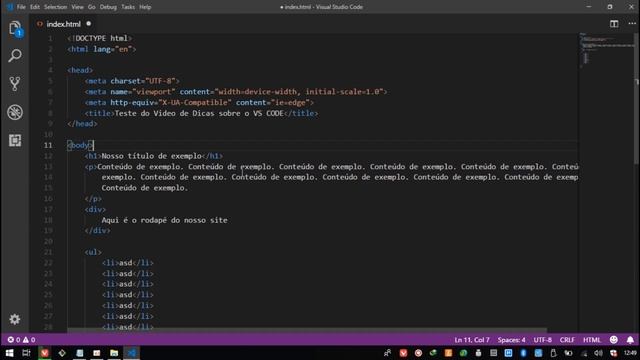The width and height of the screenshot is (640, 360).
Task: Open the Windows Start menu
Action: click(9, 353)
